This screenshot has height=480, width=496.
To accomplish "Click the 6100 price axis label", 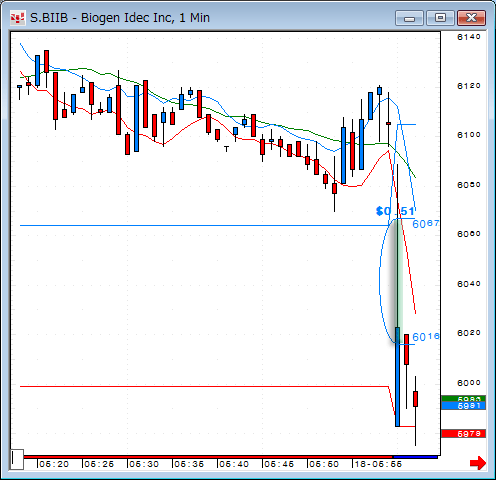I will pyautogui.click(x=469, y=135).
